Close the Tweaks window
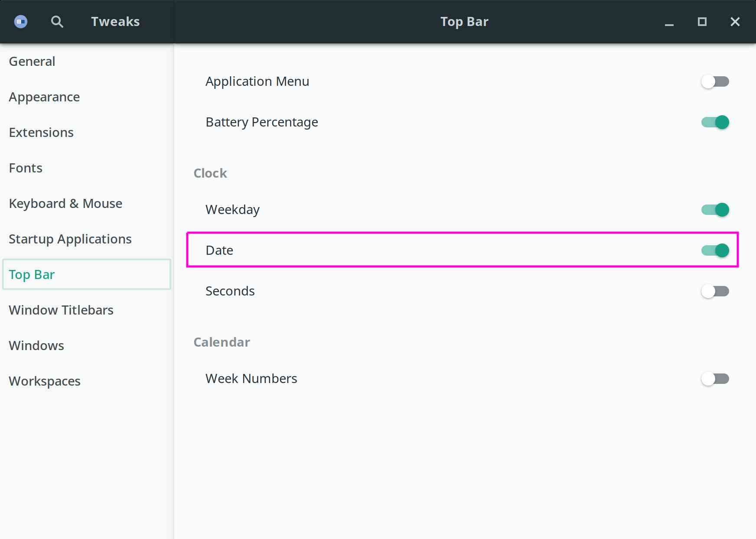The image size is (756, 539). pos(735,22)
